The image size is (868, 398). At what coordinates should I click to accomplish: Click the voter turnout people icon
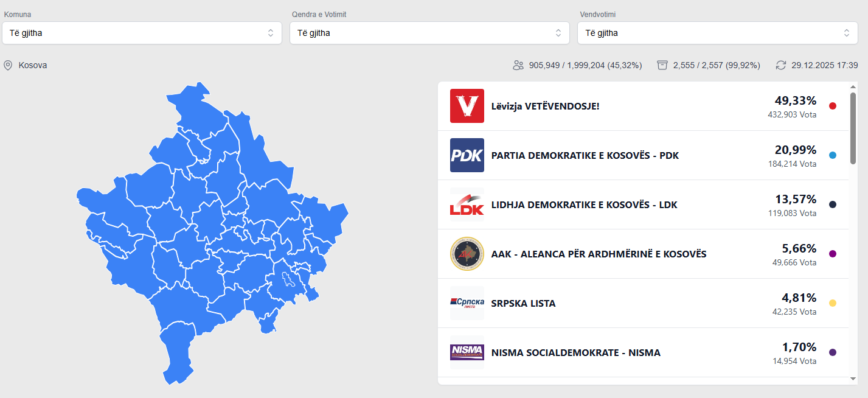[518, 65]
